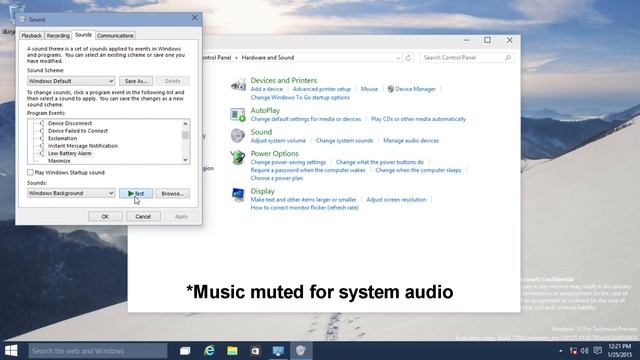The height and width of the screenshot is (360, 640).
Task: Open File Explorer from the taskbar
Action: click(x=232, y=351)
